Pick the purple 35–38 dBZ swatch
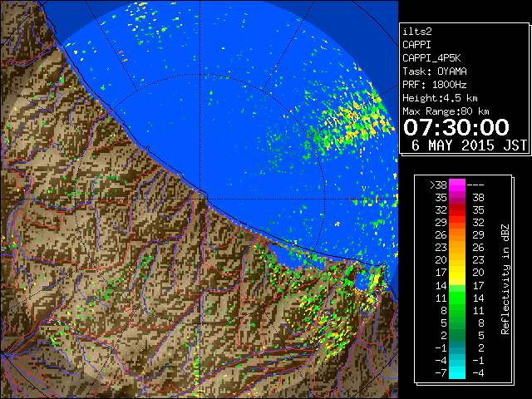The width and height of the screenshot is (532, 399). [457, 198]
